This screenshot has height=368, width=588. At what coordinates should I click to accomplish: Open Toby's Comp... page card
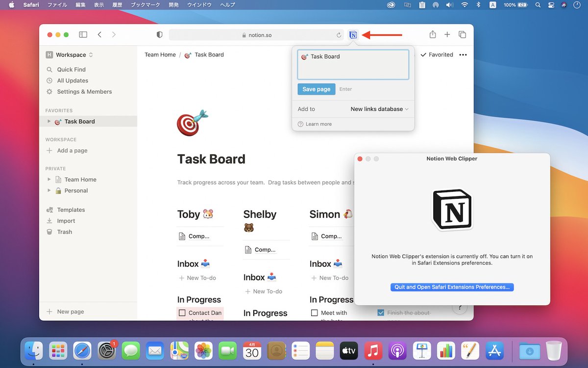200,236
